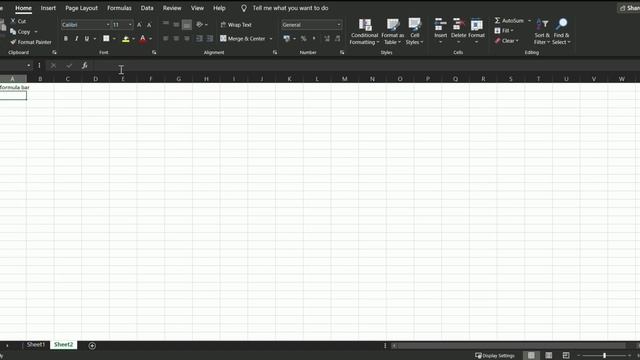Apply Comma Style number format

click(x=314, y=38)
